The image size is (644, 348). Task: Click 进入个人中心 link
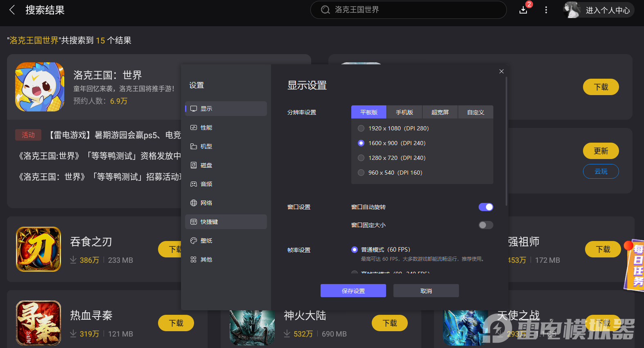pyautogui.click(x=608, y=10)
